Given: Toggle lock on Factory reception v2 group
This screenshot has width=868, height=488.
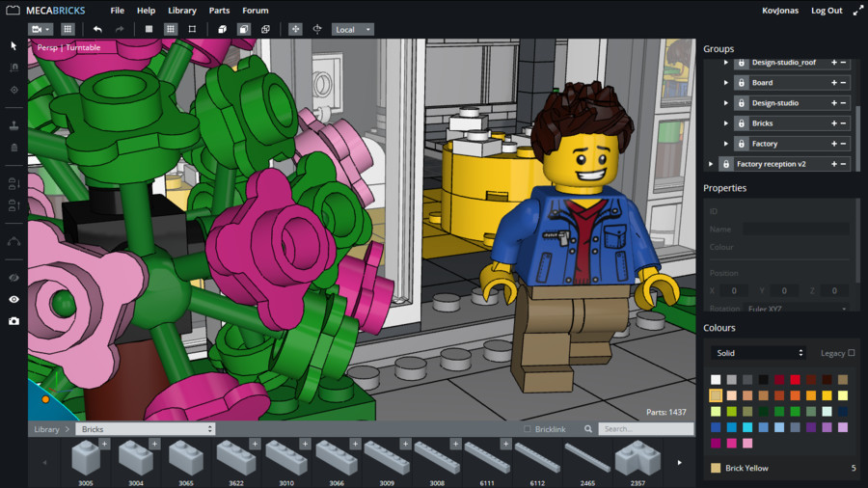Looking at the screenshot, I should tap(725, 164).
